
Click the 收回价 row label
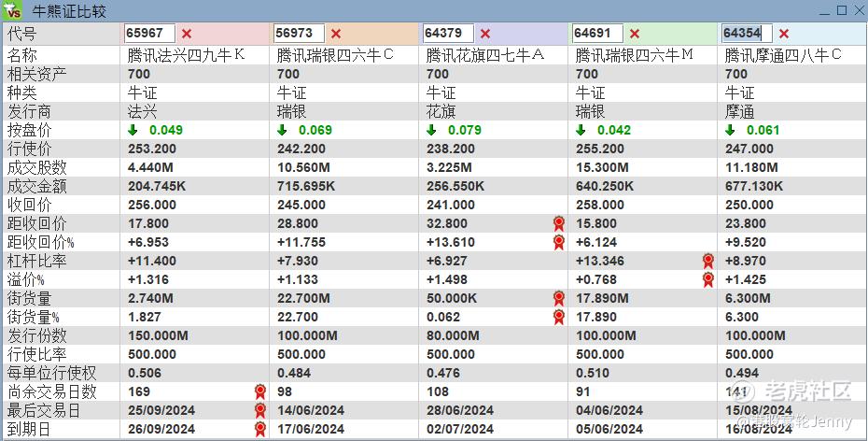(29, 205)
